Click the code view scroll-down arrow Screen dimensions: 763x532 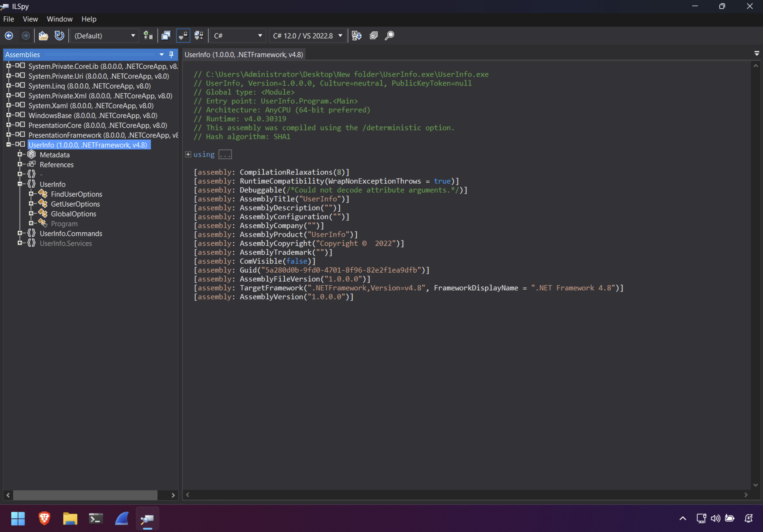pos(755,485)
